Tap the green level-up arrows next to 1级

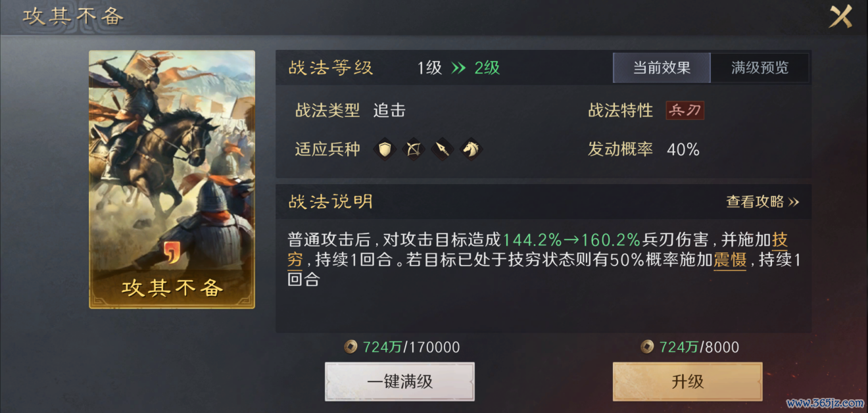click(458, 68)
